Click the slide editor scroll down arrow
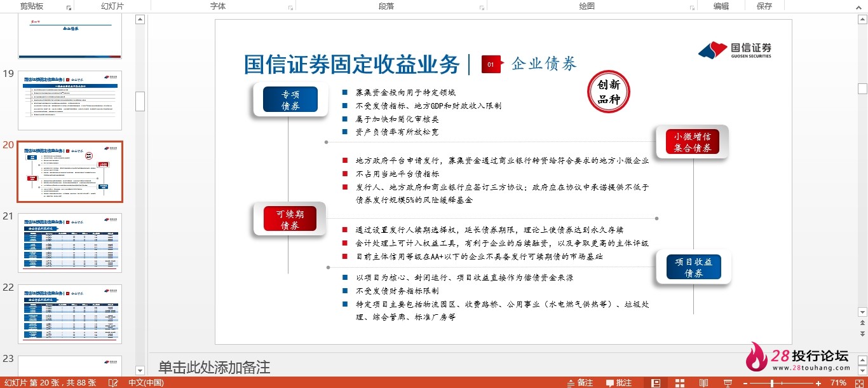The width and height of the screenshot is (868, 388). coord(862,314)
